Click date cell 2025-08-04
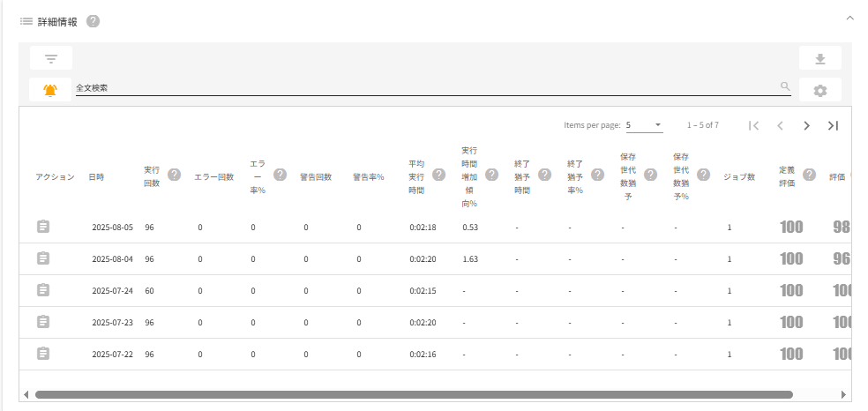Viewport: 868px width, 411px height. [112, 259]
